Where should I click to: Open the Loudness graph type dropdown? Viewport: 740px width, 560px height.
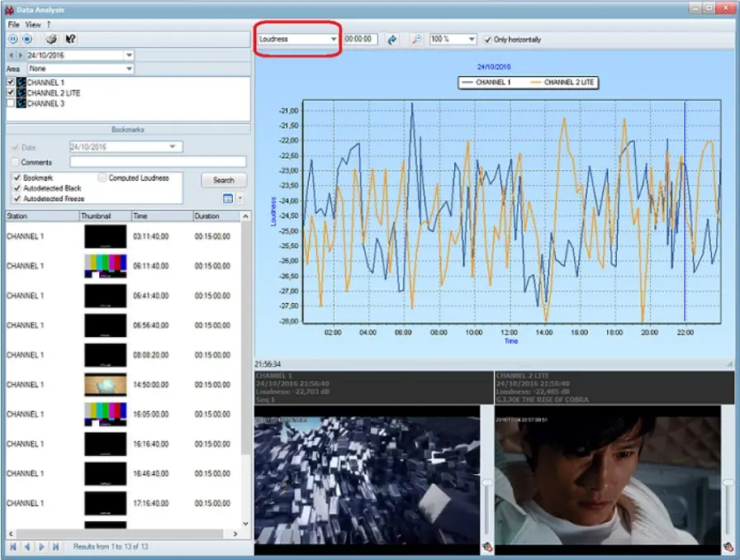tap(334, 39)
